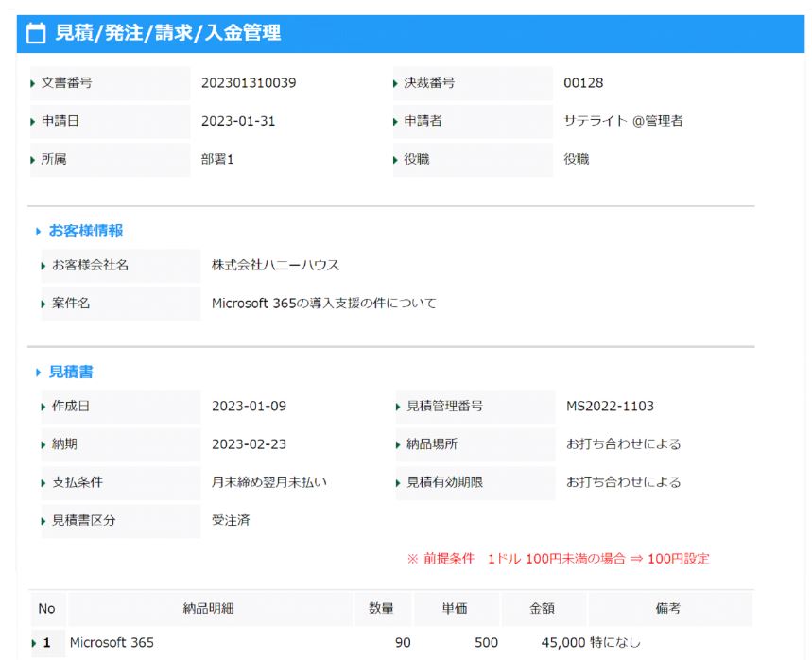Select applicant name サテライト @管理者
812x660 pixels.
(623, 121)
